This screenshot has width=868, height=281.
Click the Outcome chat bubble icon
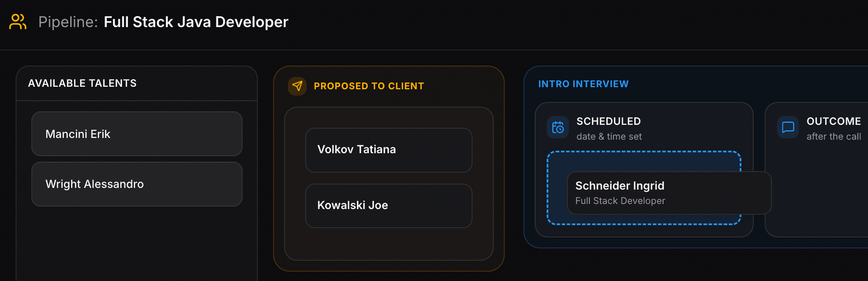click(788, 127)
